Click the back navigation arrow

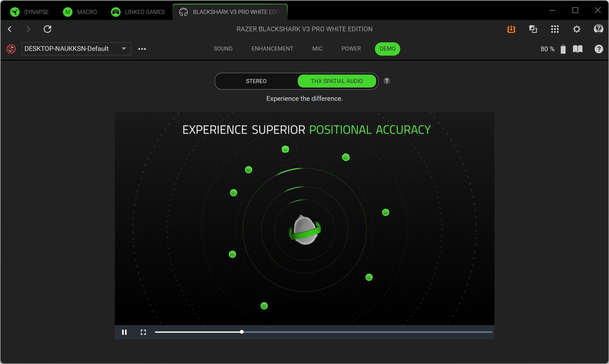click(10, 29)
